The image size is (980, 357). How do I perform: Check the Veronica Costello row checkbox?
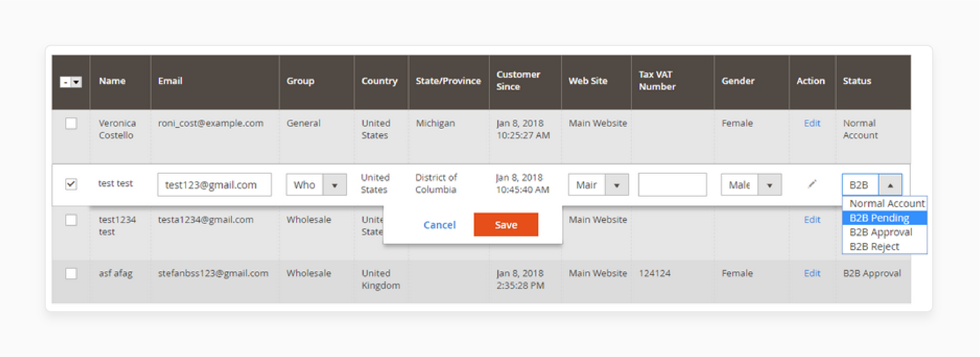pyautogui.click(x=71, y=123)
